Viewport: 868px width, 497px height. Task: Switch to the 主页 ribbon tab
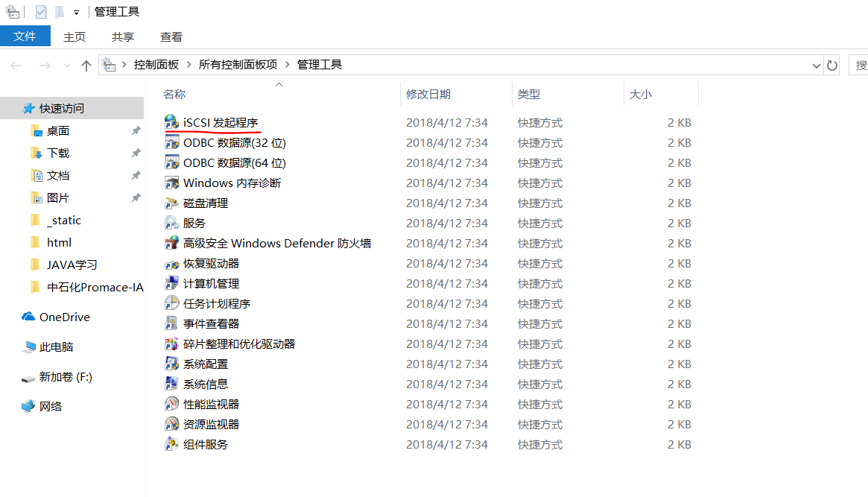75,37
